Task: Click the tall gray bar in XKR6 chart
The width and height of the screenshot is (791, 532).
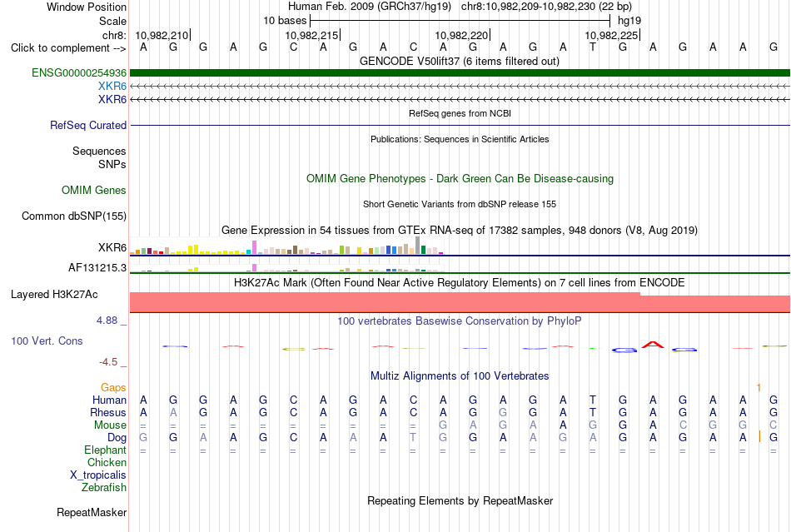Action: 417,245
